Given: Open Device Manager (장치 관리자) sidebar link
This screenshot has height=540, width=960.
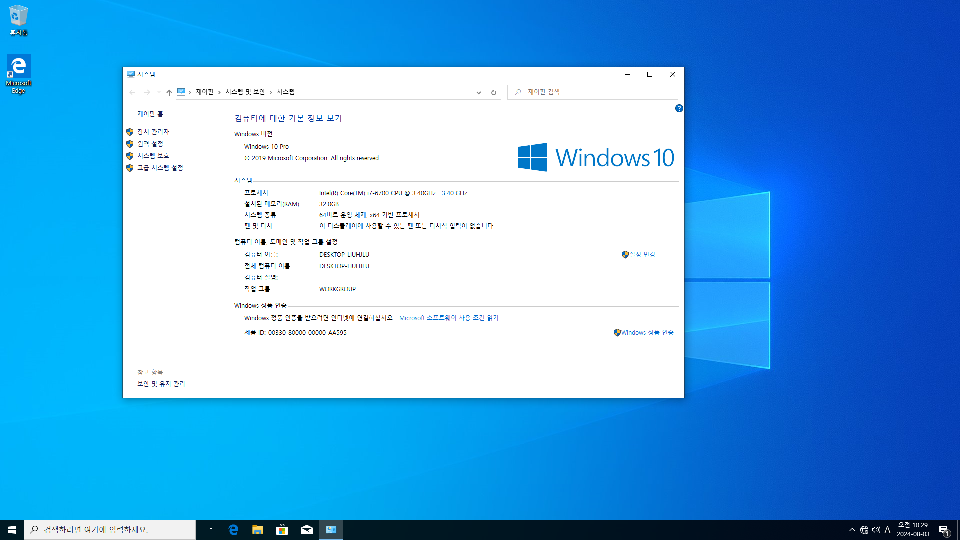Looking at the screenshot, I should tap(153, 132).
